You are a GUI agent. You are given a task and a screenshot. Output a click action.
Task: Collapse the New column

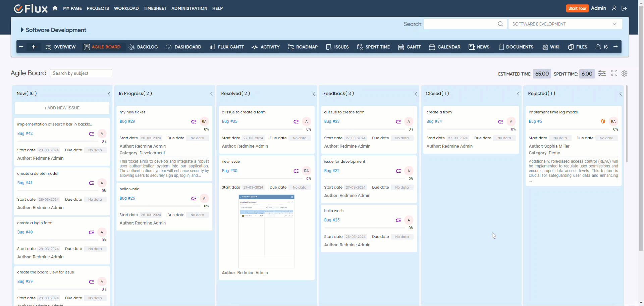point(109,94)
